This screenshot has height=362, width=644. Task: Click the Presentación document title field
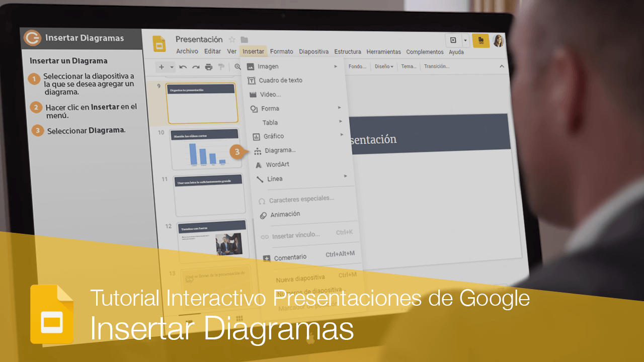[x=199, y=39]
